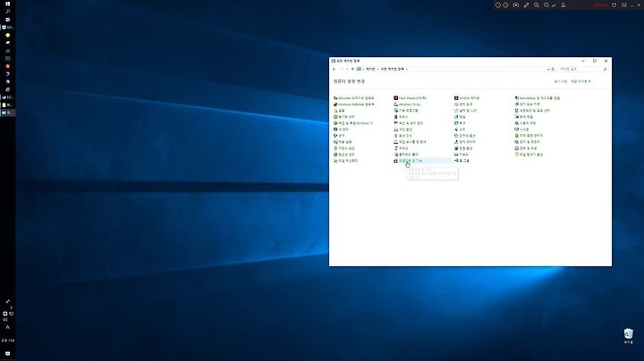Refresh the Control Panel address bar
The height and width of the screenshot is (361, 644).
tap(553, 69)
